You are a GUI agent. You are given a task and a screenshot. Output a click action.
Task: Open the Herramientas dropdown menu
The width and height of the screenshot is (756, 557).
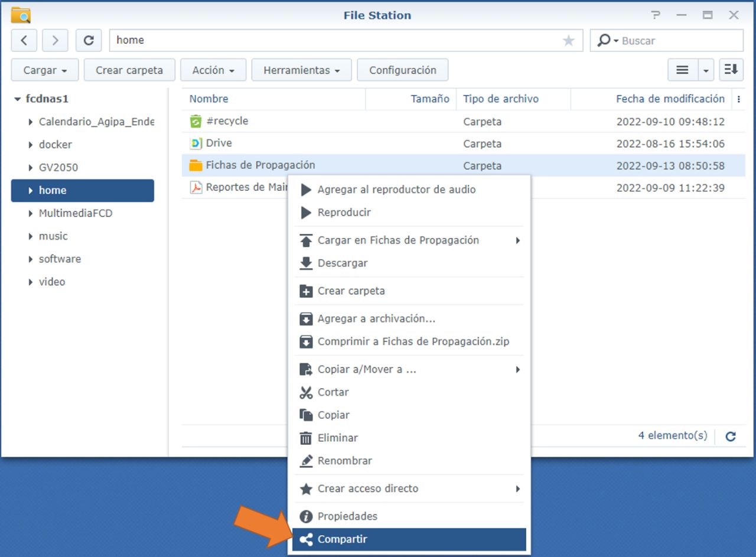point(301,70)
